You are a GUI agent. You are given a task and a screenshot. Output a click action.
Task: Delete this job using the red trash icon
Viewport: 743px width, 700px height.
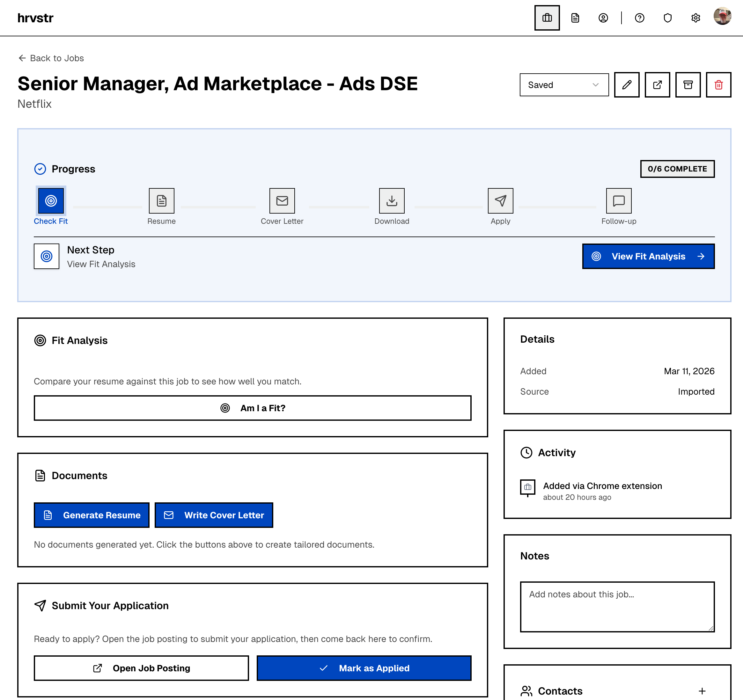click(x=718, y=85)
